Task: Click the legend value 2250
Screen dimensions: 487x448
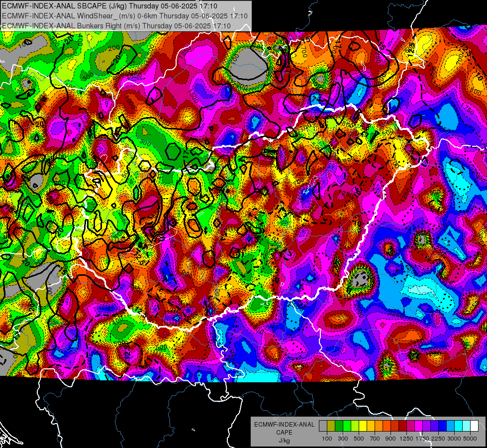Action: coord(438,439)
